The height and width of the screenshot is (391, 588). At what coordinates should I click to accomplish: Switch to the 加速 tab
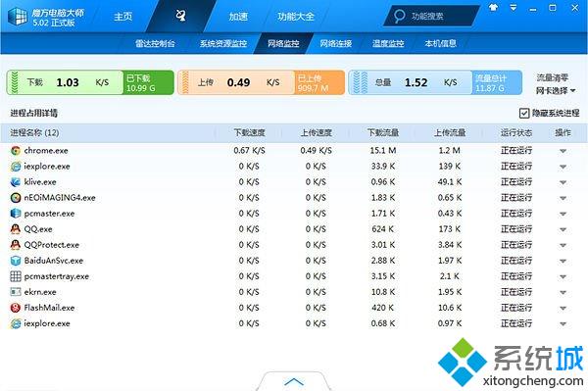coord(238,17)
